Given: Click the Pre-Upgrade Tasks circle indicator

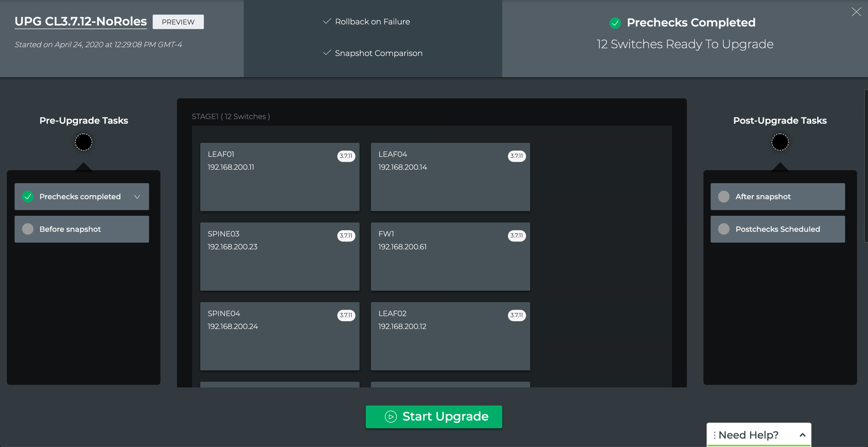Looking at the screenshot, I should tap(83, 142).
